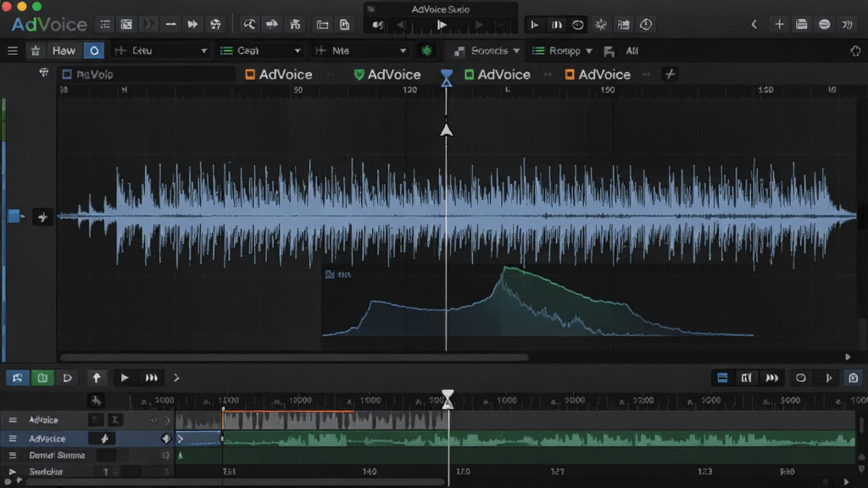Viewport: 868px width, 488px height.
Task: Click the horizontal scrollbar under the waveform
Action: pyautogui.click(x=294, y=358)
